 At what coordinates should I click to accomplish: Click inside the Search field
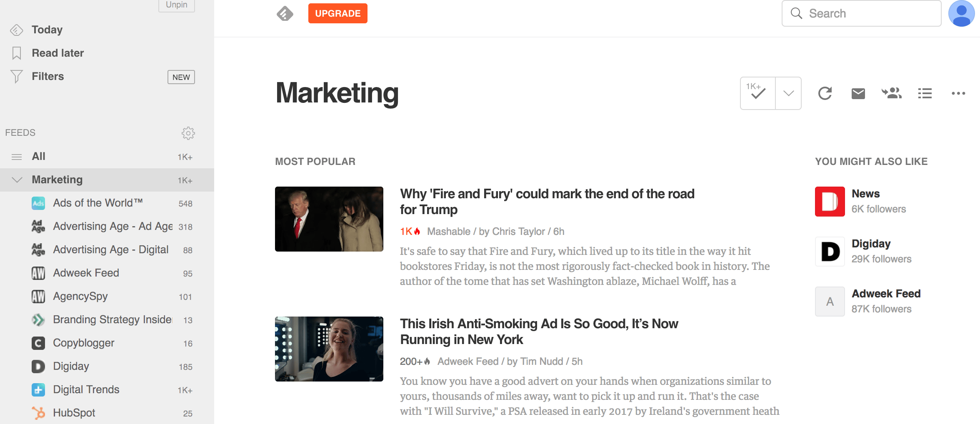click(860, 13)
